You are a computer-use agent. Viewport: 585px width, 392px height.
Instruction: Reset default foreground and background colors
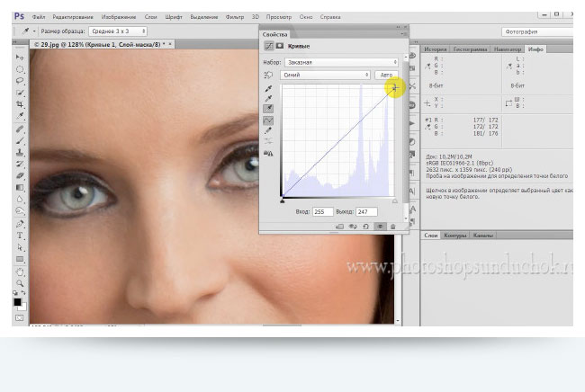click(x=15, y=293)
